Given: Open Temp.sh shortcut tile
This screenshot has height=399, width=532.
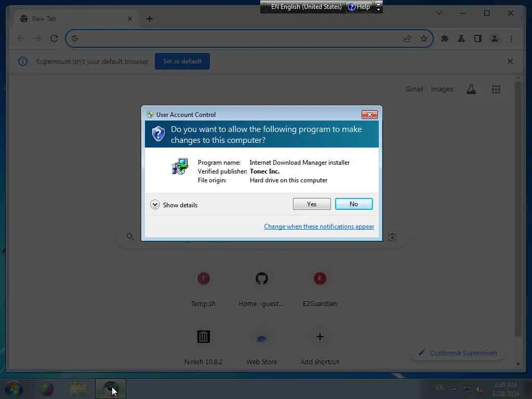Looking at the screenshot, I should [203, 289].
